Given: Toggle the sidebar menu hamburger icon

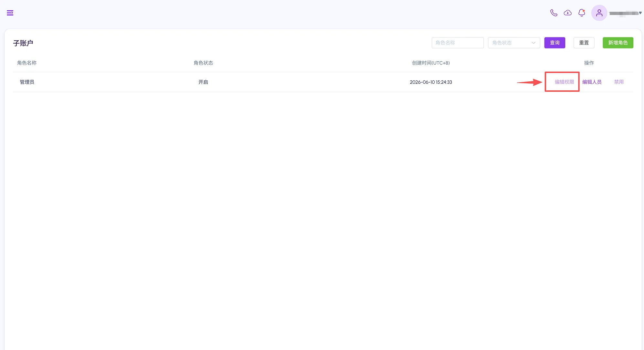Looking at the screenshot, I should (10, 13).
